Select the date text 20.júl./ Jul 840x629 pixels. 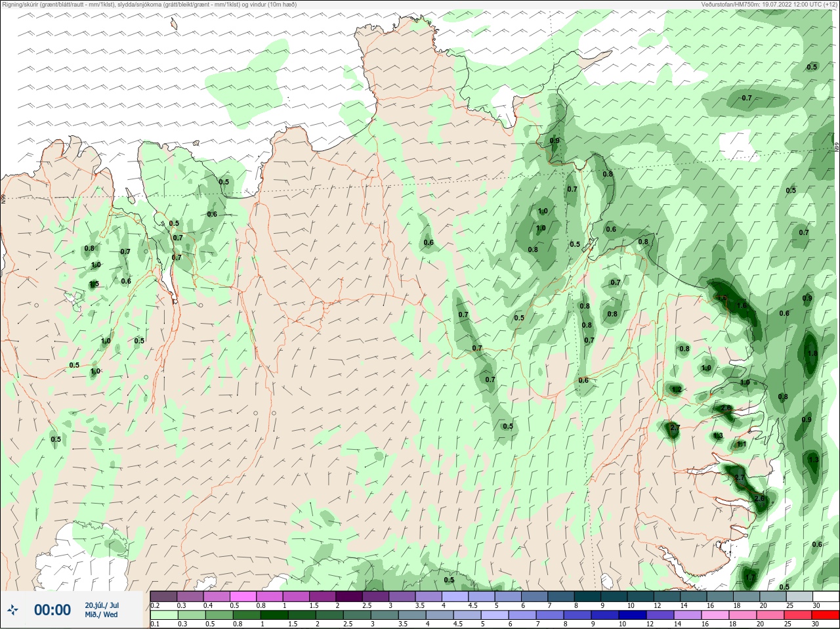(x=102, y=605)
